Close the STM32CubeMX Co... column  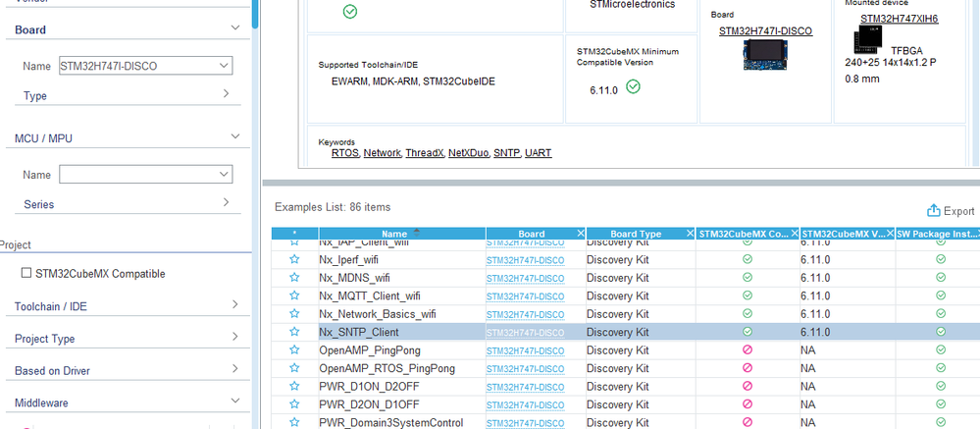click(795, 234)
